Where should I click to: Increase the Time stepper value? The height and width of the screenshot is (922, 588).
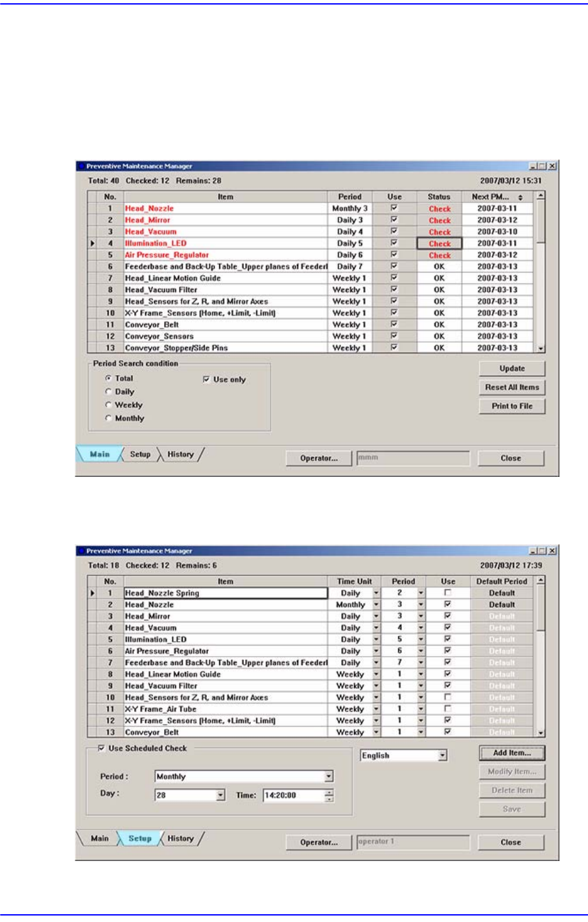coord(329,792)
